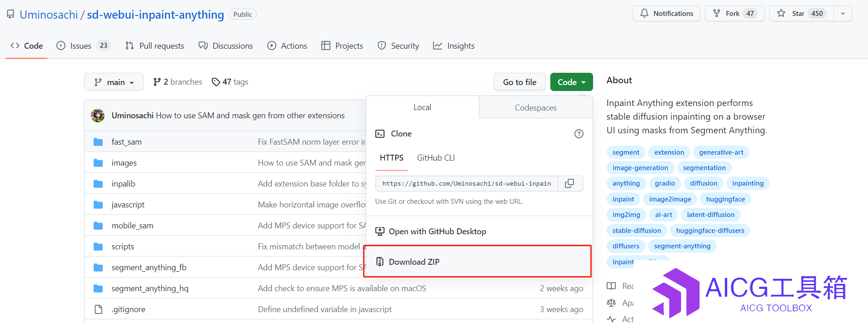Click the clone URL text field

[x=467, y=183]
